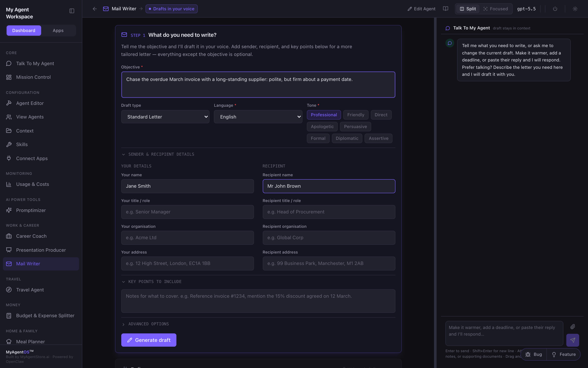
Task: Switch to Focused view mode
Action: pos(495,9)
